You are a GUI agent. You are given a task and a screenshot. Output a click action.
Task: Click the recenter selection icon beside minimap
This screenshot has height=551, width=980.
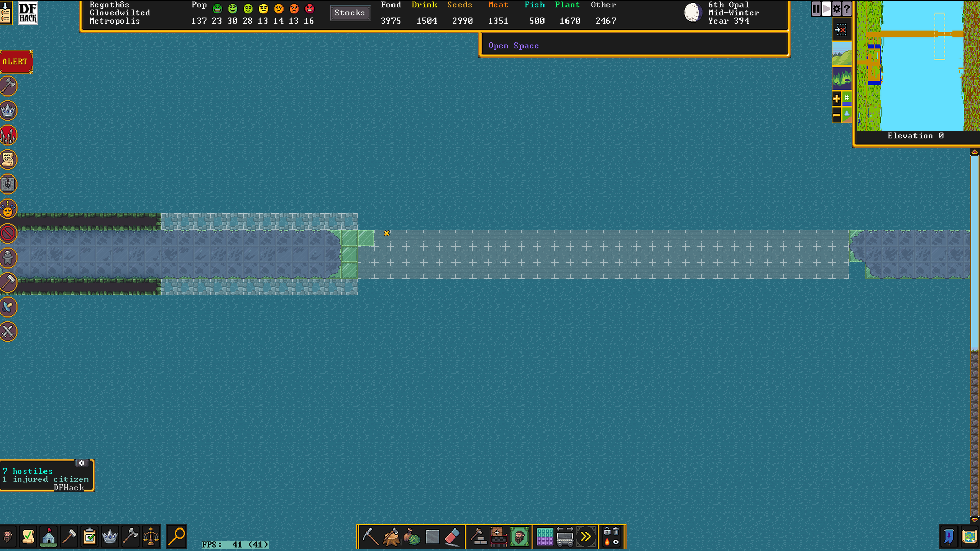841,30
